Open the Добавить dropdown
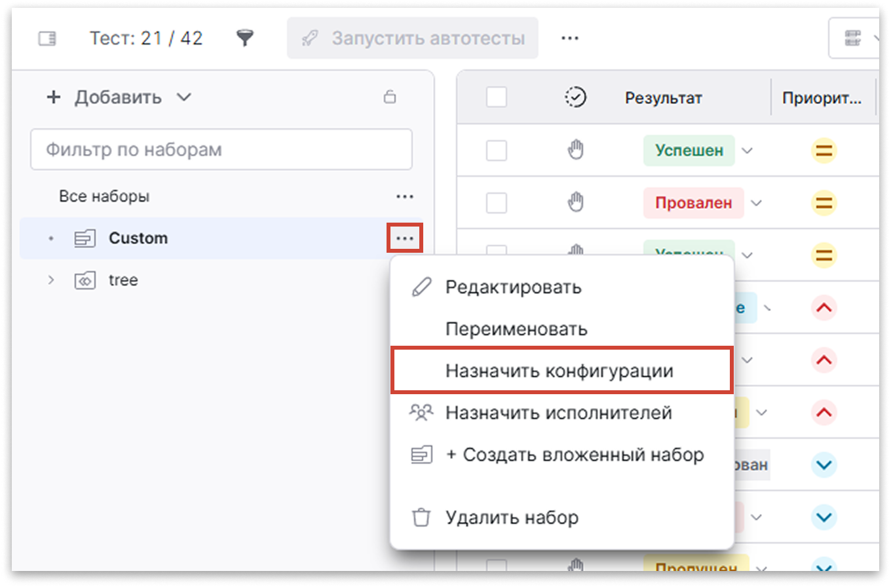This screenshot has width=891, height=588. 119,97
